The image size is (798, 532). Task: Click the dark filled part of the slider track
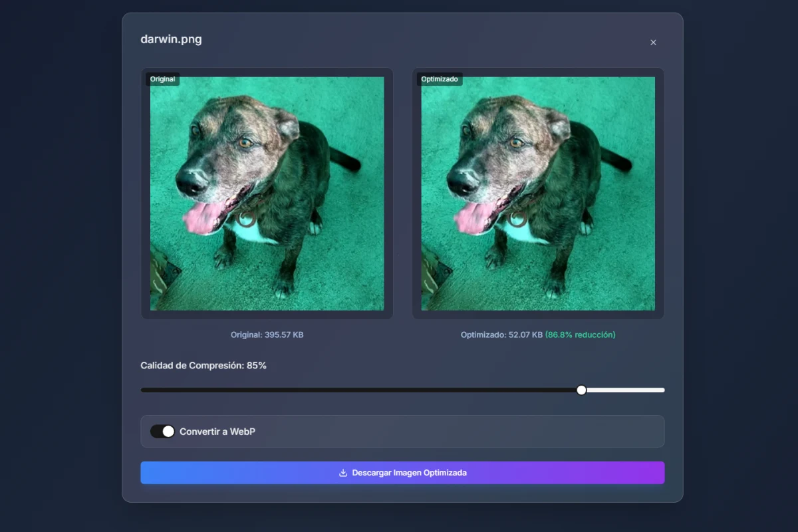point(359,390)
